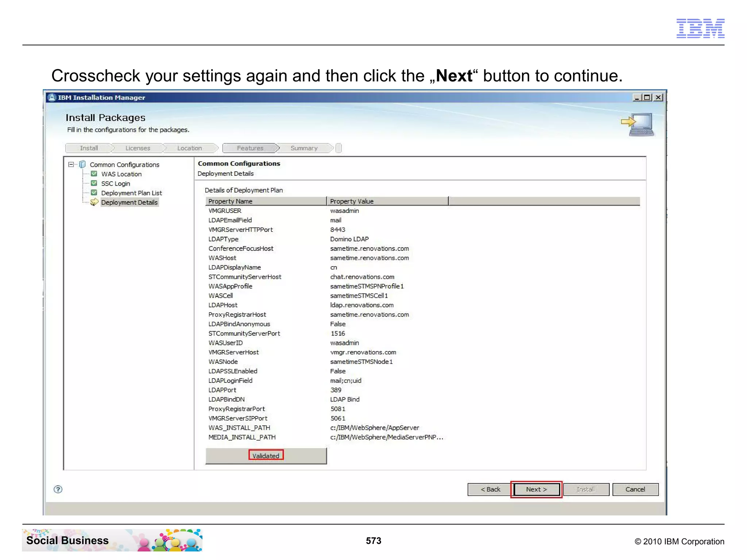Select the LDAPDisplayName row

(422, 267)
